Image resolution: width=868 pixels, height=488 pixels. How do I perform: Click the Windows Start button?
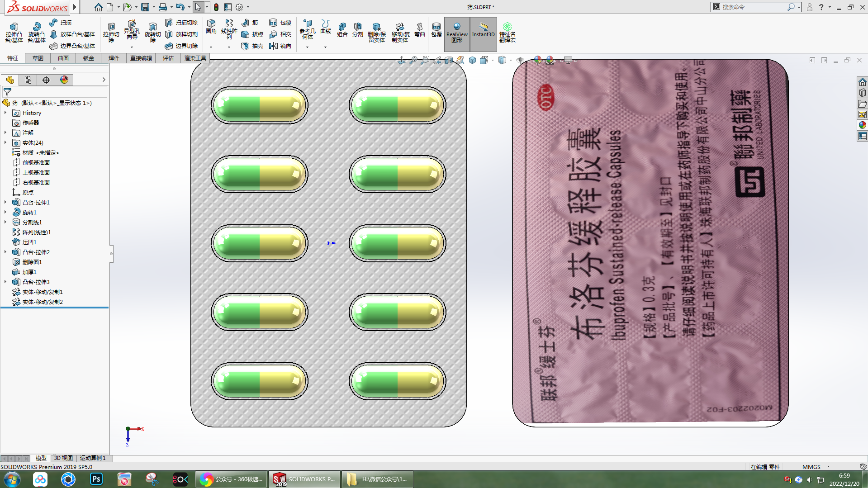tap(12, 479)
